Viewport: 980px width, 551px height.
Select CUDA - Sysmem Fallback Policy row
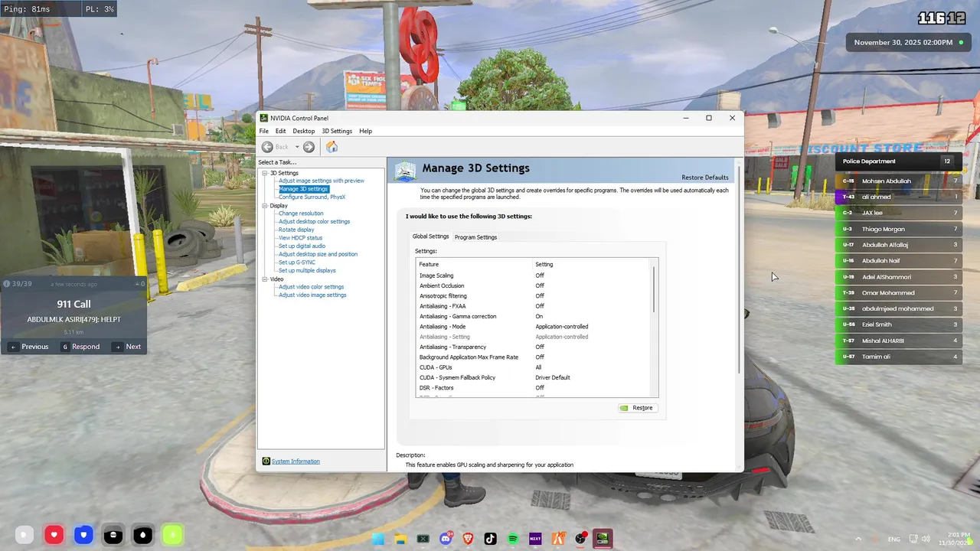(534, 377)
